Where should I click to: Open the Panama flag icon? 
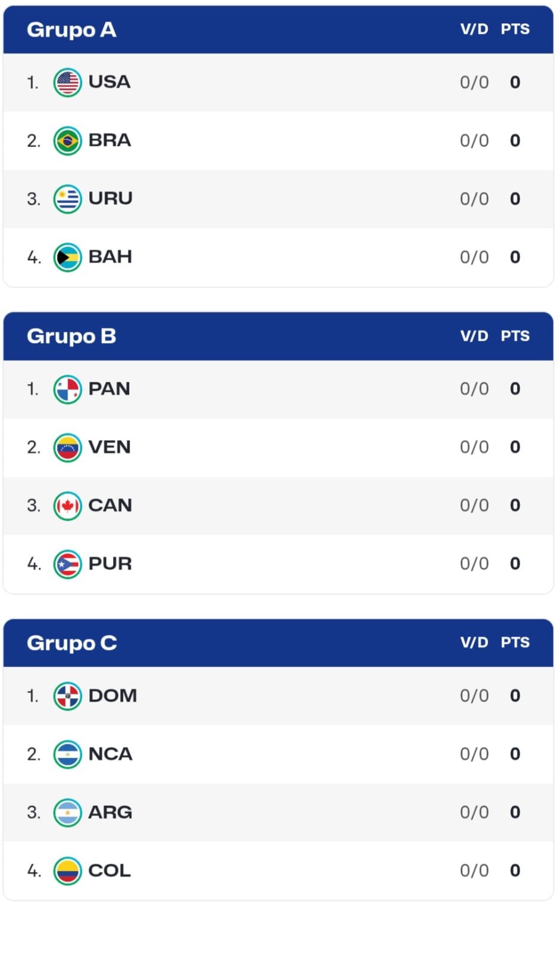67,390
